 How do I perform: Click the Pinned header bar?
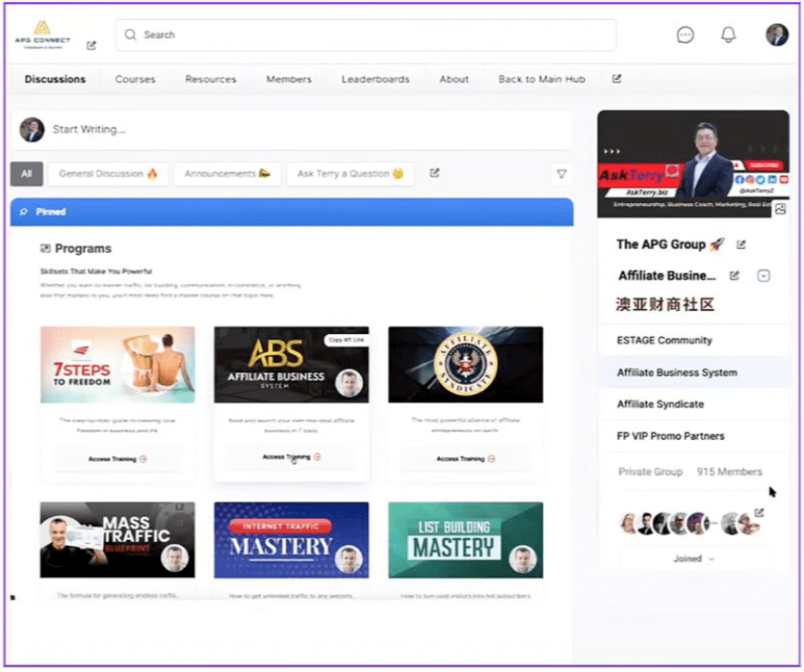point(292,212)
